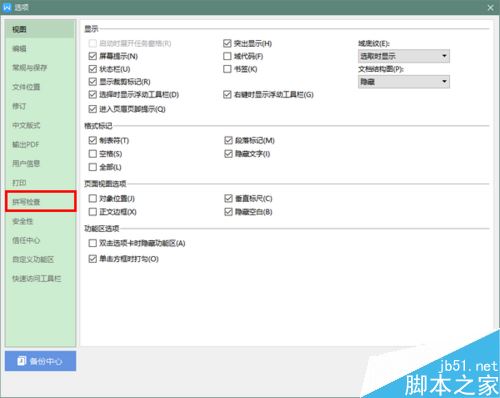Click the WPS logo icon in title bar
Image resolution: width=500 pixels, height=398 pixels.
pyautogui.click(x=7, y=7)
